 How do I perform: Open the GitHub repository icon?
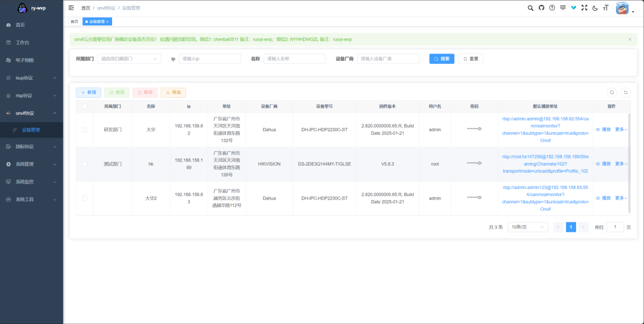coord(541,8)
